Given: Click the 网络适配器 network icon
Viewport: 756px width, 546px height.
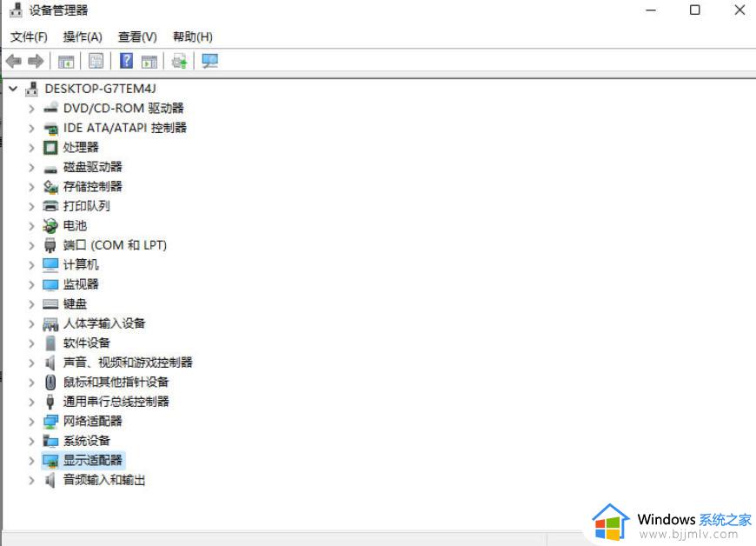Looking at the screenshot, I should tap(50, 422).
